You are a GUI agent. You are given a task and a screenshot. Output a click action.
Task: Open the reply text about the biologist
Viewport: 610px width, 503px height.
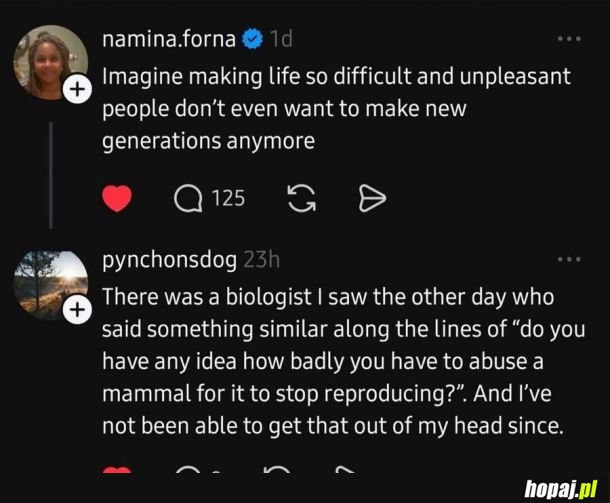click(x=344, y=361)
